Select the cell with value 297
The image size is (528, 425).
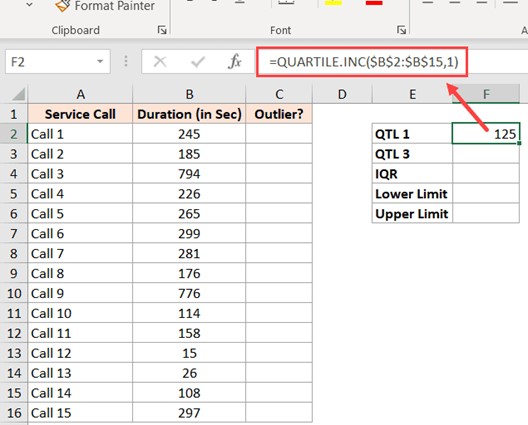point(189,413)
